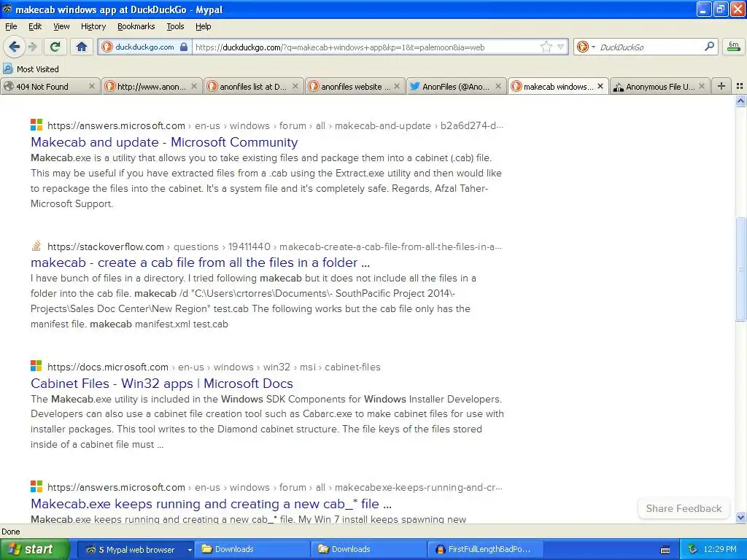Open the View menu
Image resolution: width=747 pixels, height=560 pixels.
[x=61, y=26]
